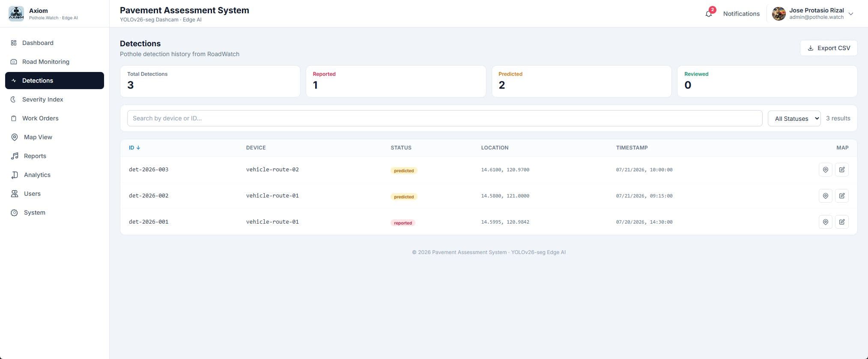Image resolution: width=868 pixels, height=359 pixels.
Task: Toggle sort via the ID arrow icon
Action: coord(138,148)
